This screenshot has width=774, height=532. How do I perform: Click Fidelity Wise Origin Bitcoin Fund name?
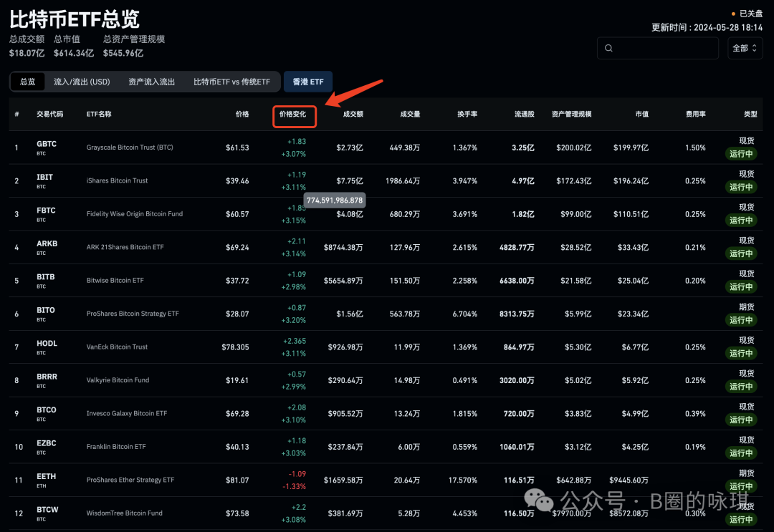[135, 214]
